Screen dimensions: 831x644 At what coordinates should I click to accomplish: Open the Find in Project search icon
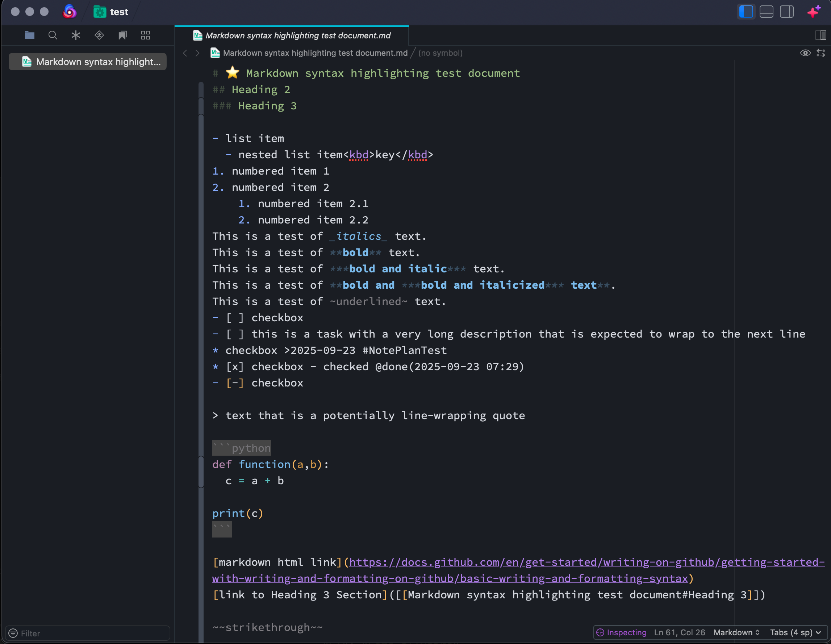pyautogui.click(x=53, y=35)
